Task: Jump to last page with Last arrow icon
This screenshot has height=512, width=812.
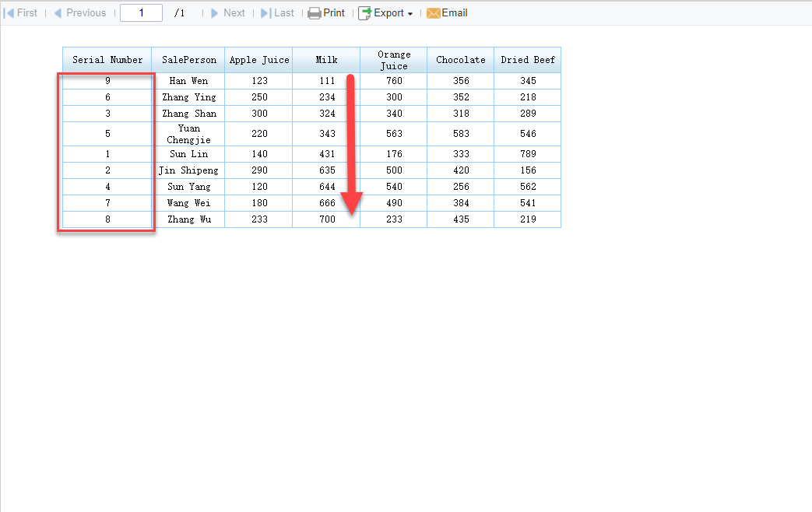Action: tap(264, 12)
